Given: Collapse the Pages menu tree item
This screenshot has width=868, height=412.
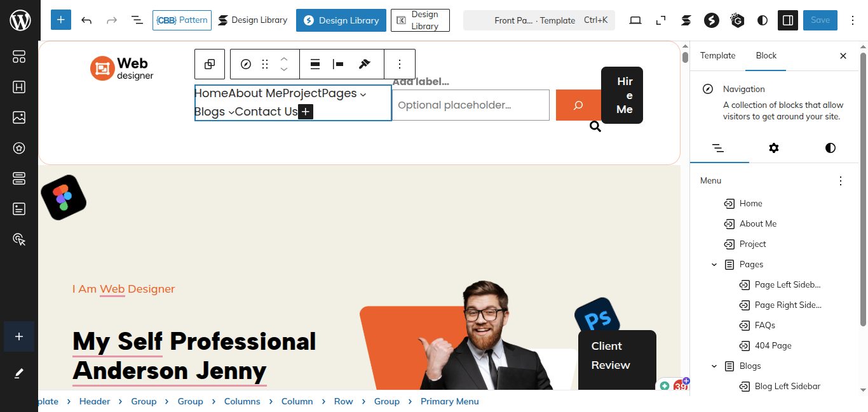Looking at the screenshot, I should [714, 265].
